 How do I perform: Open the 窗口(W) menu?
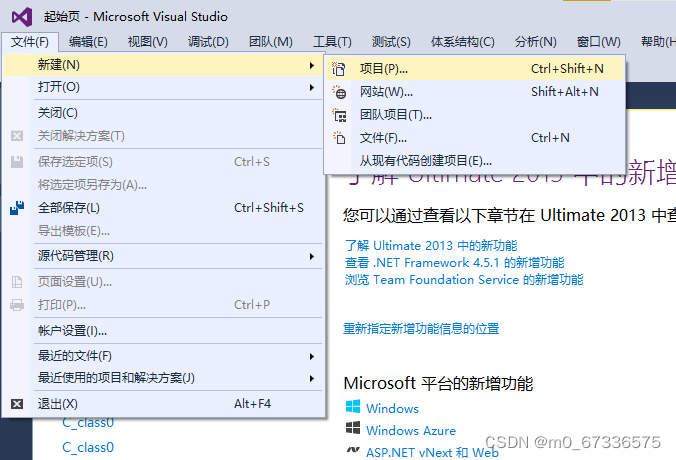[x=599, y=42]
